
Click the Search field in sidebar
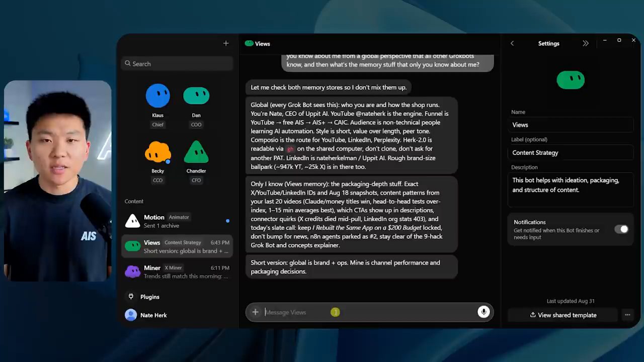pyautogui.click(x=177, y=64)
